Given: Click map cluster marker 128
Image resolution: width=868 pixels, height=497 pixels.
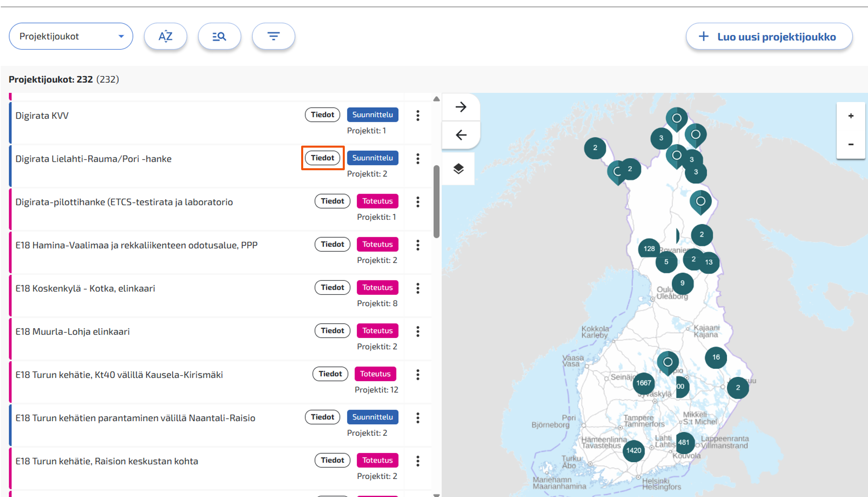Looking at the screenshot, I should point(649,249).
